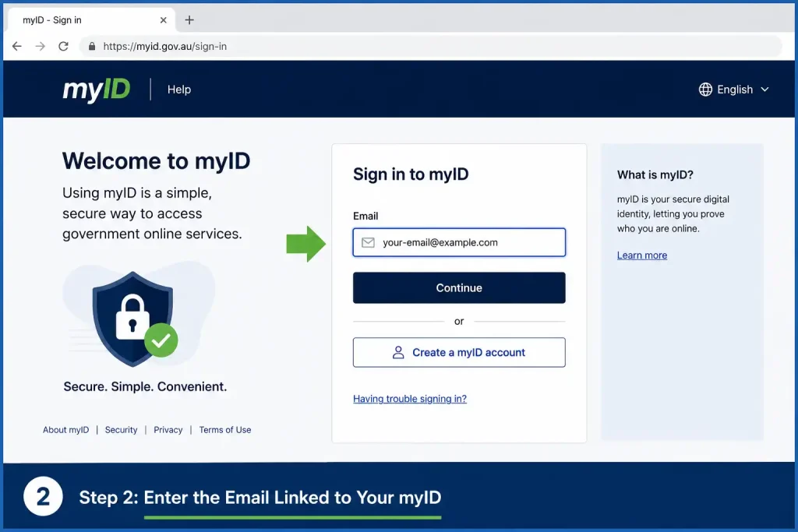Click 'Secure. Simple. Convenient.' text
The image size is (798, 532).
click(x=145, y=386)
